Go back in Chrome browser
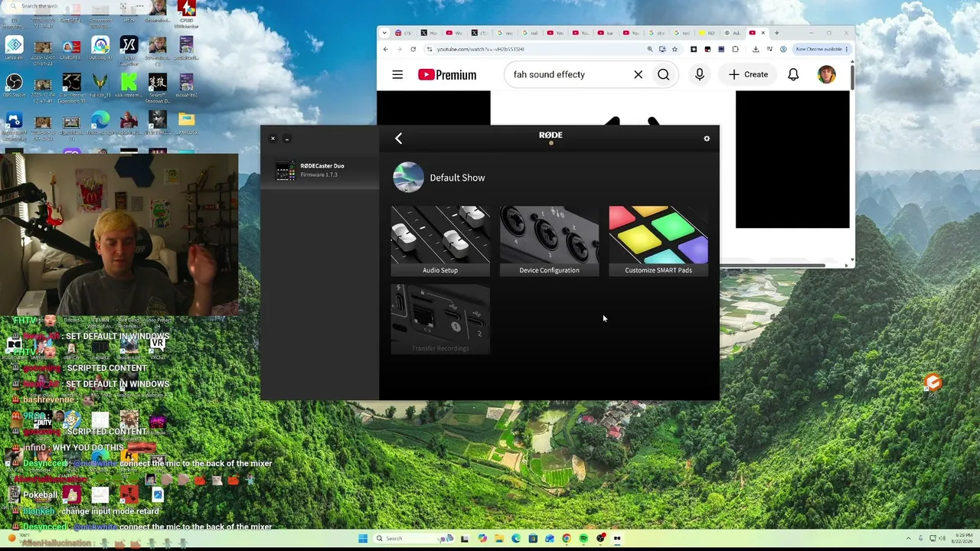The height and width of the screenshot is (551, 980). coord(386,49)
